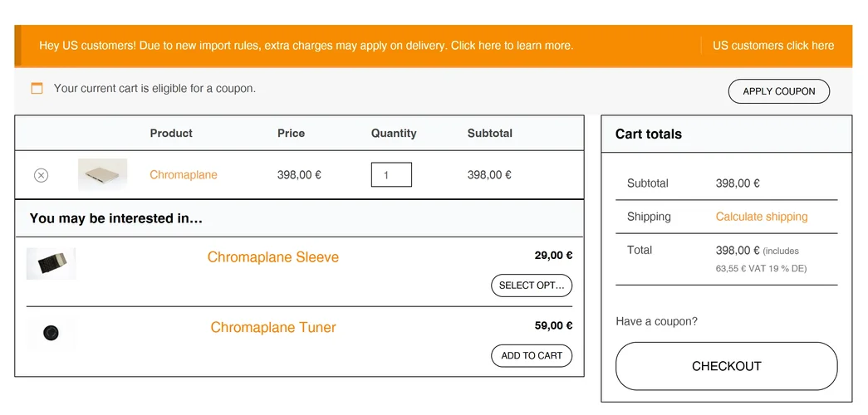Click the Cart totals heading
The height and width of the screenshot is (415, 868).
pos(648,134)
